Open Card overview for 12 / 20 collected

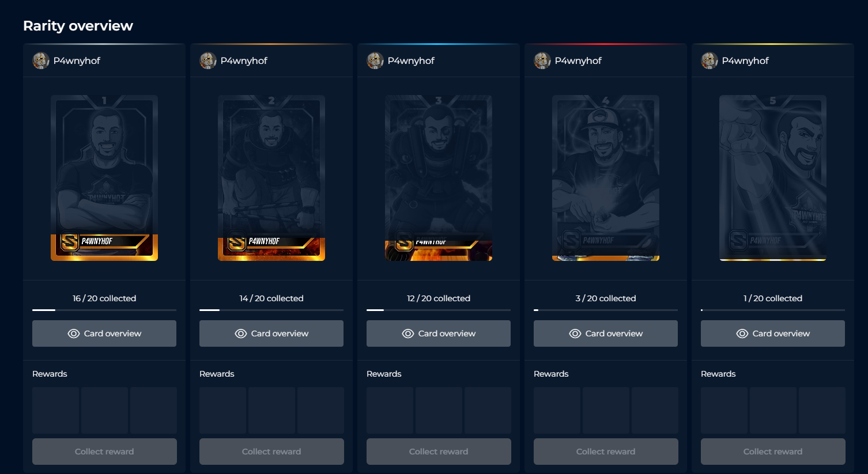click(439, 333)
